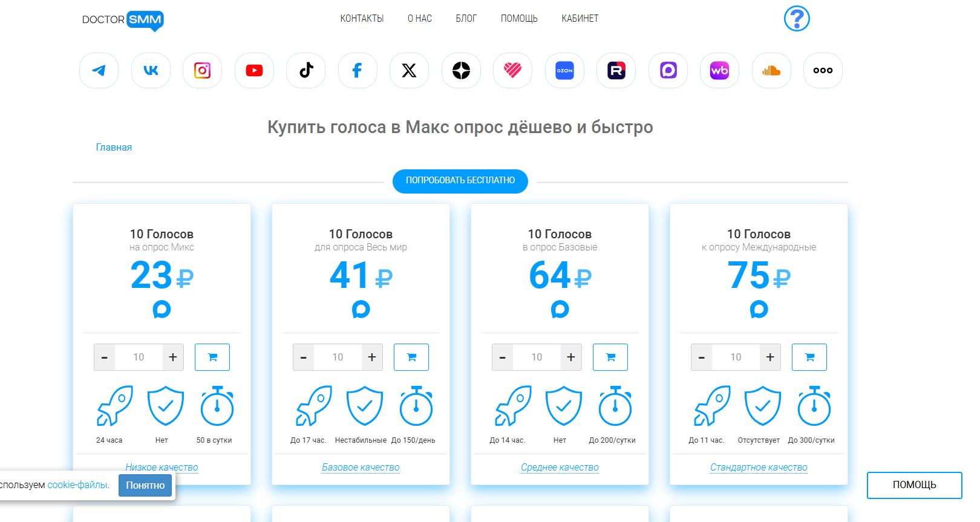Open the SoundCloud services icon
The image size is (980, 522).
point(771,71)
